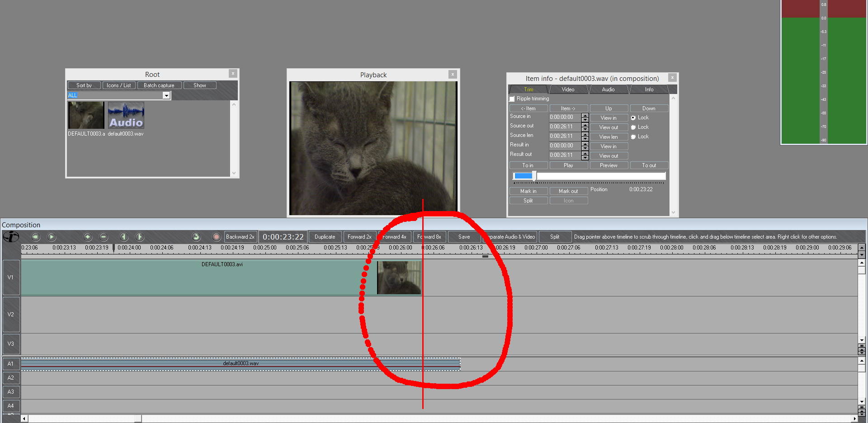Image resolution: width=868 pixels, height=423 pixels.
Task: Click the Result out timecode field
Action: [x=565, y=155]
